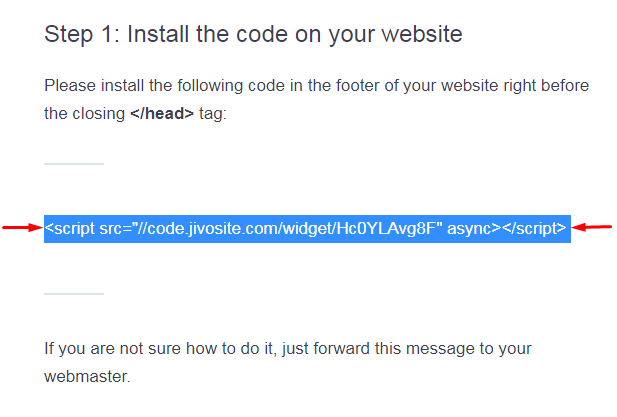The image size is (617, 417).
Task: Click the lower horizontal divider line
Action: [x=74, y=294]
